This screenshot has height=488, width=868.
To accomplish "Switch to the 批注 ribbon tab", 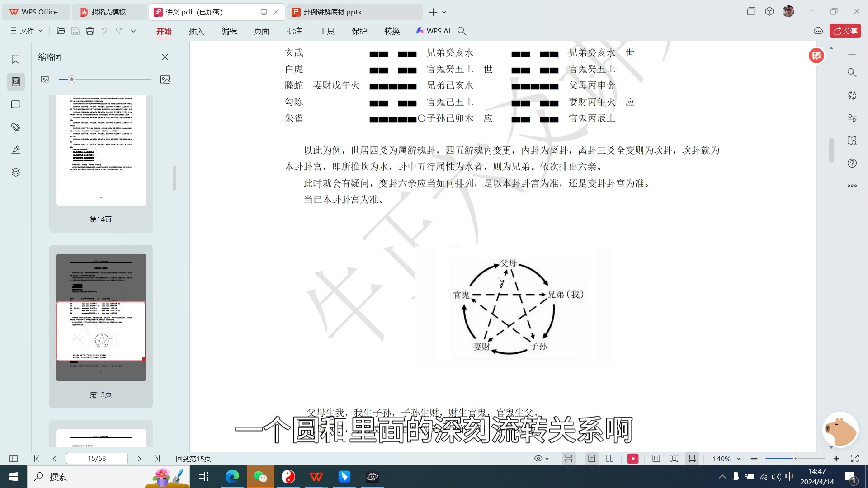I will coord(294,31).
